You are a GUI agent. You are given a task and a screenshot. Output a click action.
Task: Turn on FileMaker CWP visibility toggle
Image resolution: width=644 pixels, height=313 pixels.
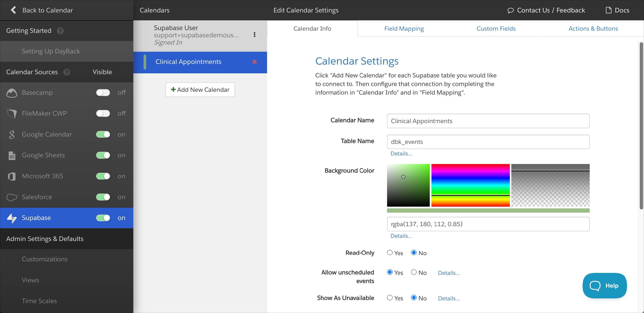pyautogui.click(x=103, y=113)
